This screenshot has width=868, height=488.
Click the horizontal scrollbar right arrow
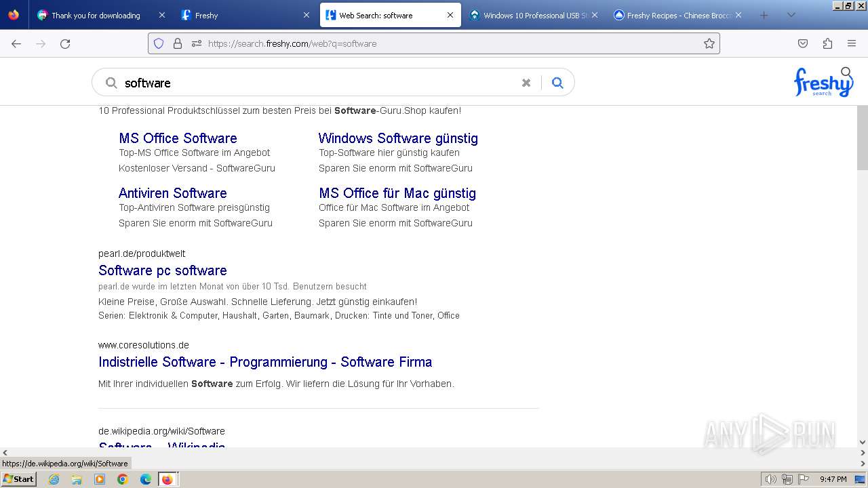click(863, 453)
